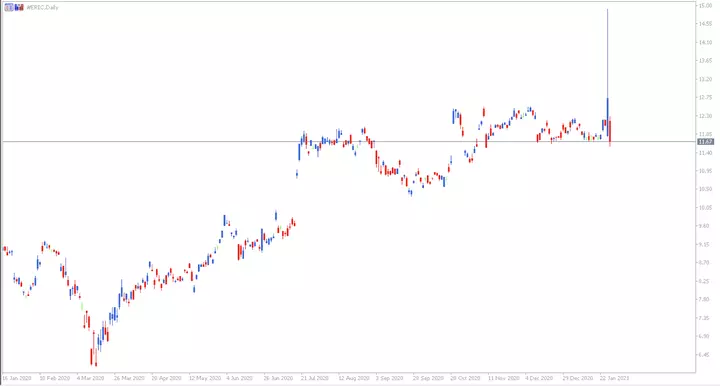720x386 pixels.
Task: Click the 15.00 label on price axis
Action: click(705, 6)
